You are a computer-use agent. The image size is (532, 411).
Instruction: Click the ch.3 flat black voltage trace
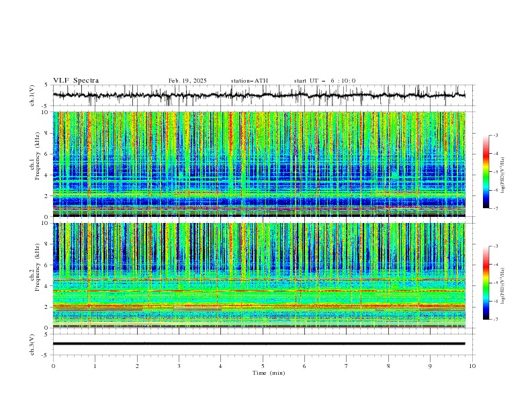[259, 344]
